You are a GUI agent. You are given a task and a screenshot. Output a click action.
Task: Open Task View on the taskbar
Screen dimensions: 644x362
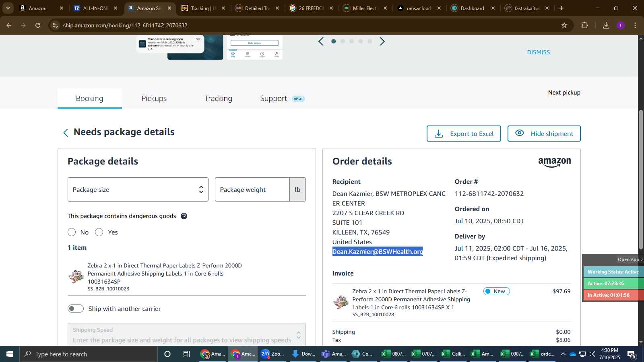tap(187, 354)
